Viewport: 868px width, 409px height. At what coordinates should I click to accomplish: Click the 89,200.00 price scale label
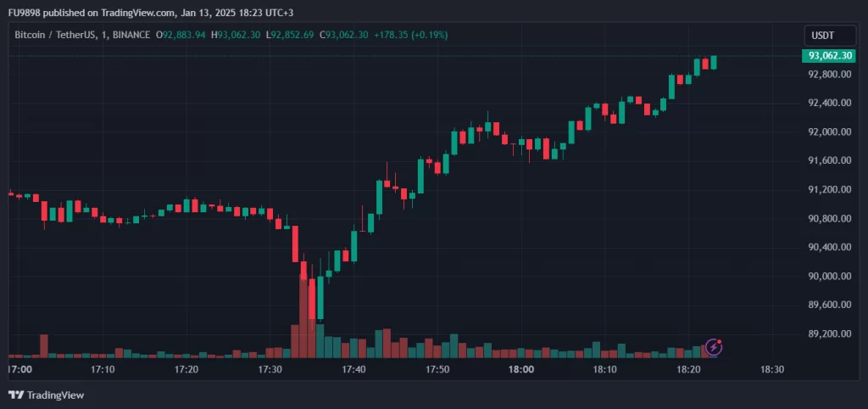point(829,334)
